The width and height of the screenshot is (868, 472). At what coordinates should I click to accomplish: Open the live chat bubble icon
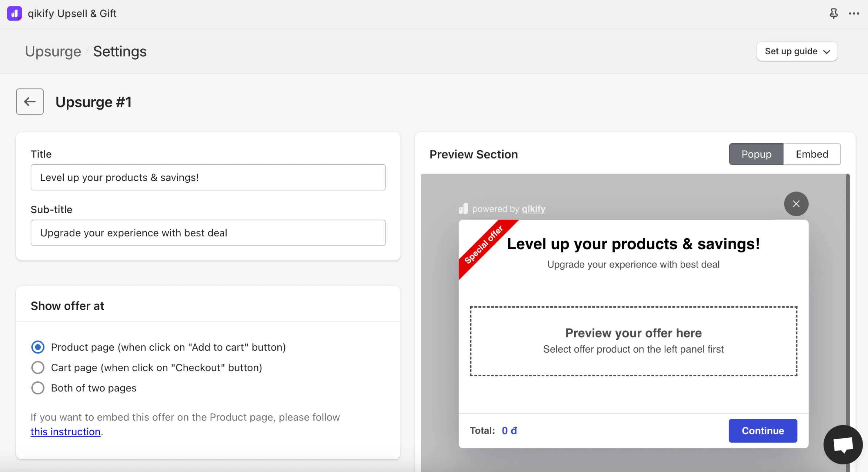click(x=843, y=444)
